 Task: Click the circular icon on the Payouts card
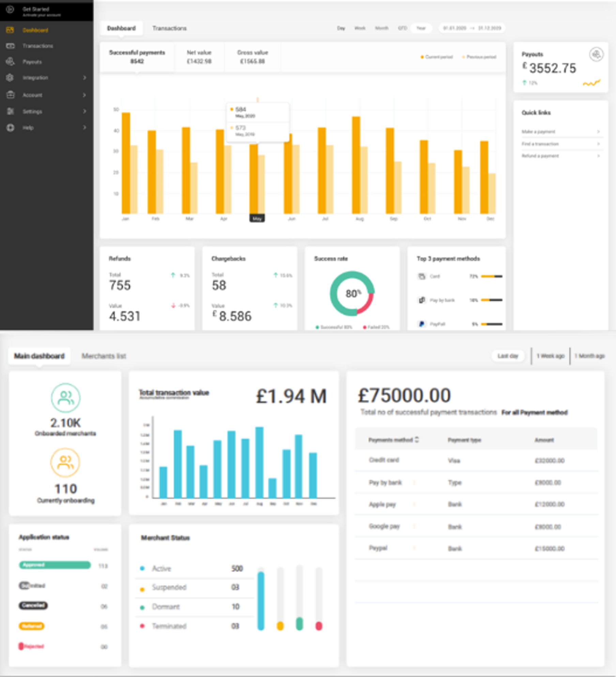(x=596, y=55)
